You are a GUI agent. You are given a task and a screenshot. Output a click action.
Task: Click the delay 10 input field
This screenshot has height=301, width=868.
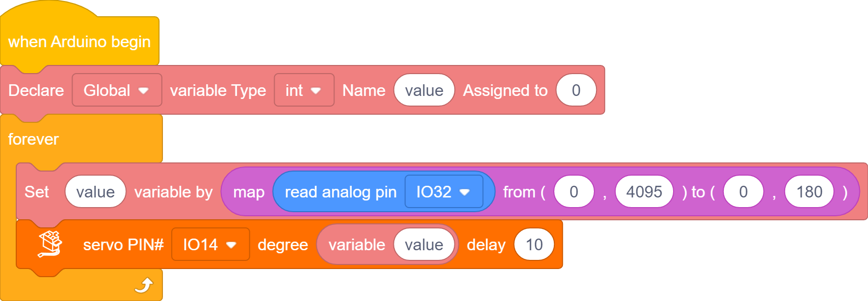[x=534, y=244]
